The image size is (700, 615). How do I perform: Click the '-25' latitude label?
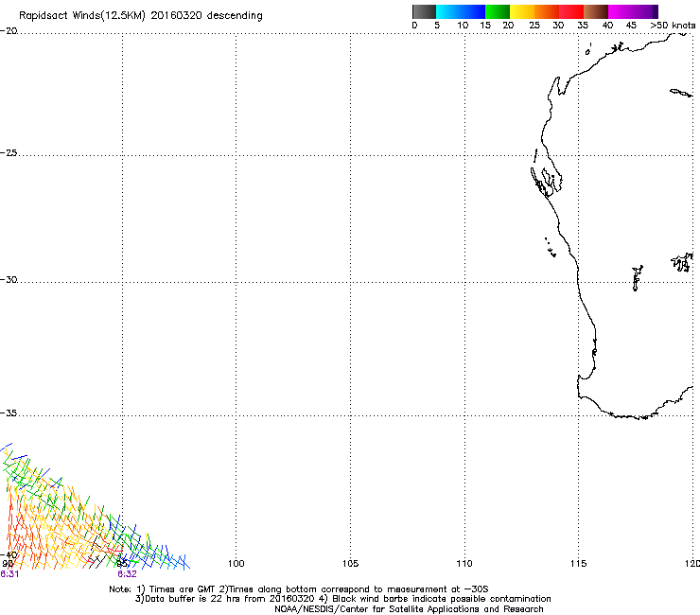click(9, 152)
